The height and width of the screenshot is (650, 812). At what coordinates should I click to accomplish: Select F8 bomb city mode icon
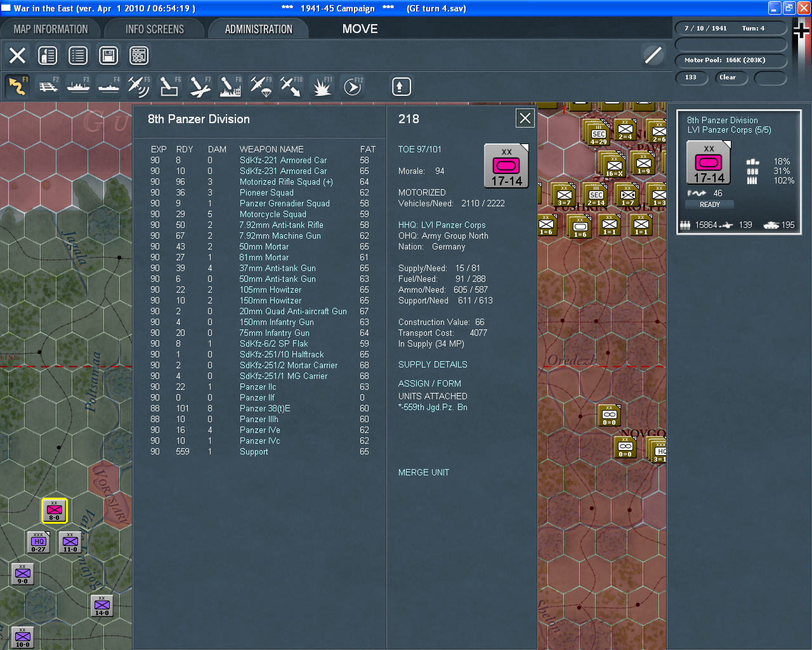[230, 86]
